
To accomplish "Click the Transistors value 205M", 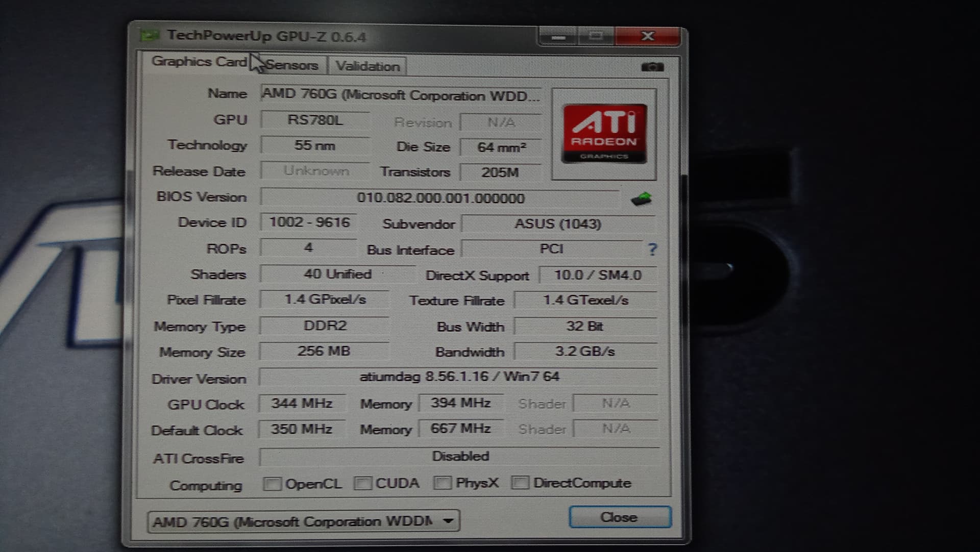I will click(x=500, y=172).
